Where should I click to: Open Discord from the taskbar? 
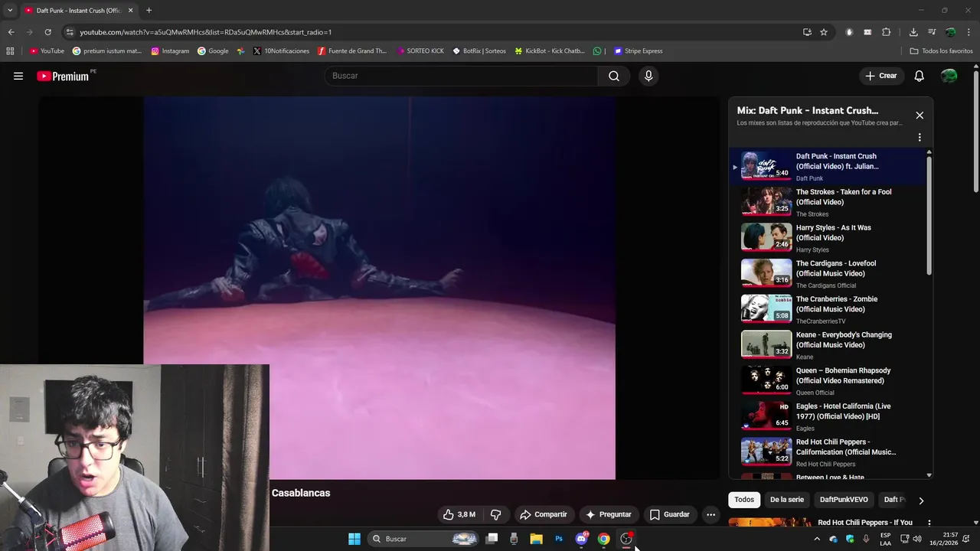tap(582, 539)
